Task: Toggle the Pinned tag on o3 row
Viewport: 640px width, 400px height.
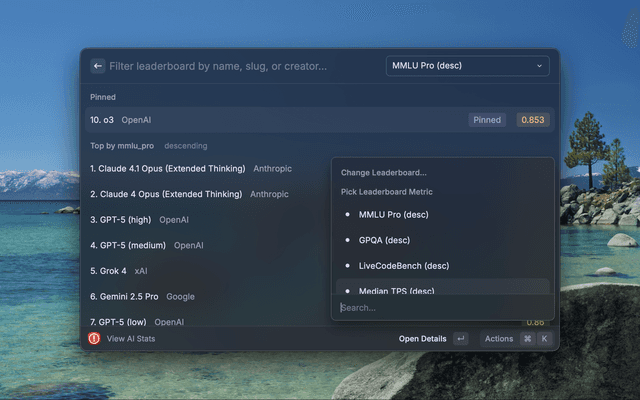Action: (487, 120)
